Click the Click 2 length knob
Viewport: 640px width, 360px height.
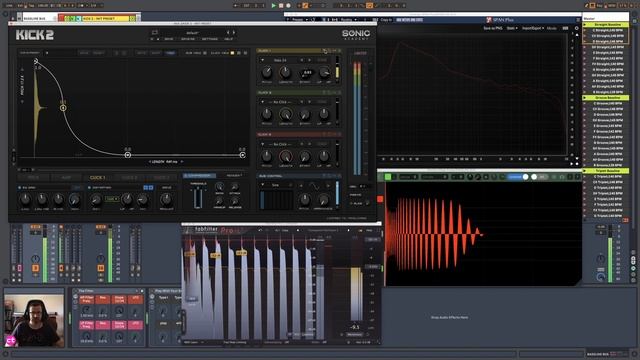pos(285,114)
